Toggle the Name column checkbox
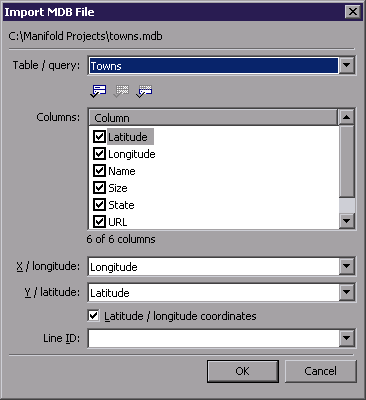The height and width of the screenshot is (400, 366). (99, 170)
